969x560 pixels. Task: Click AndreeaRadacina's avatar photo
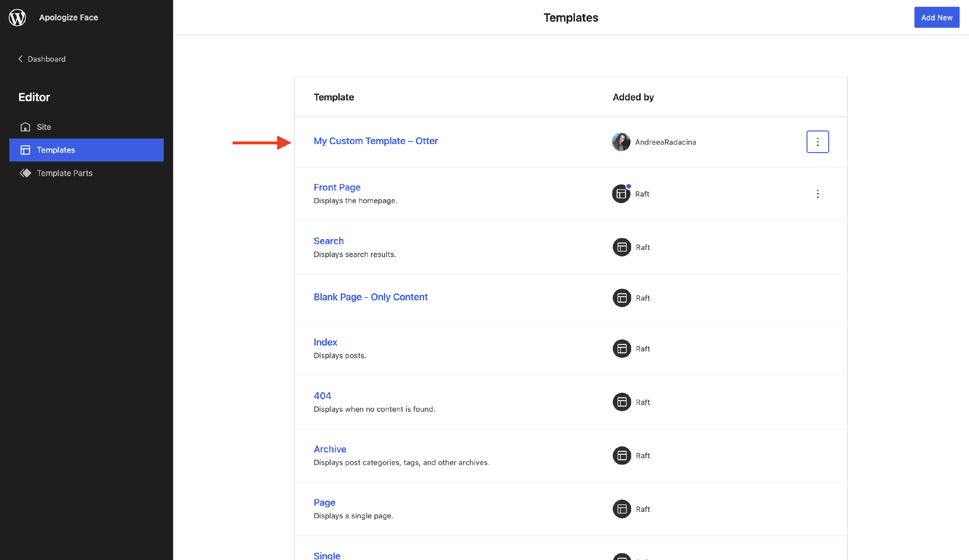(621, 142)
